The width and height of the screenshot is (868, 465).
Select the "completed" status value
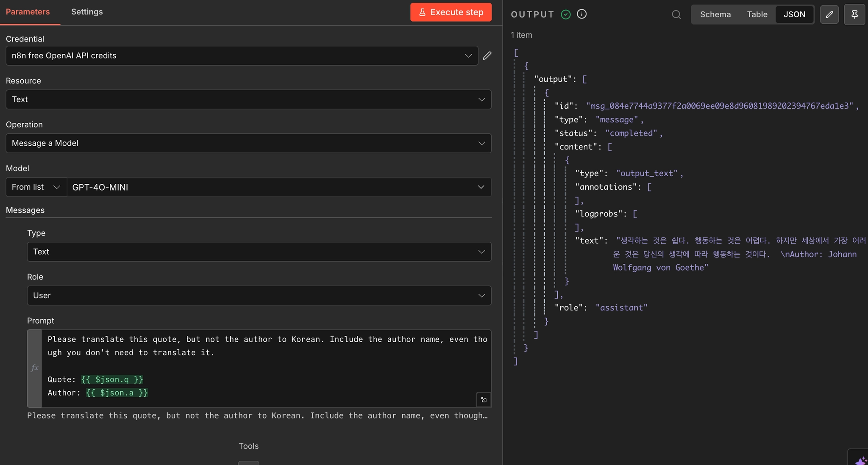631,133
